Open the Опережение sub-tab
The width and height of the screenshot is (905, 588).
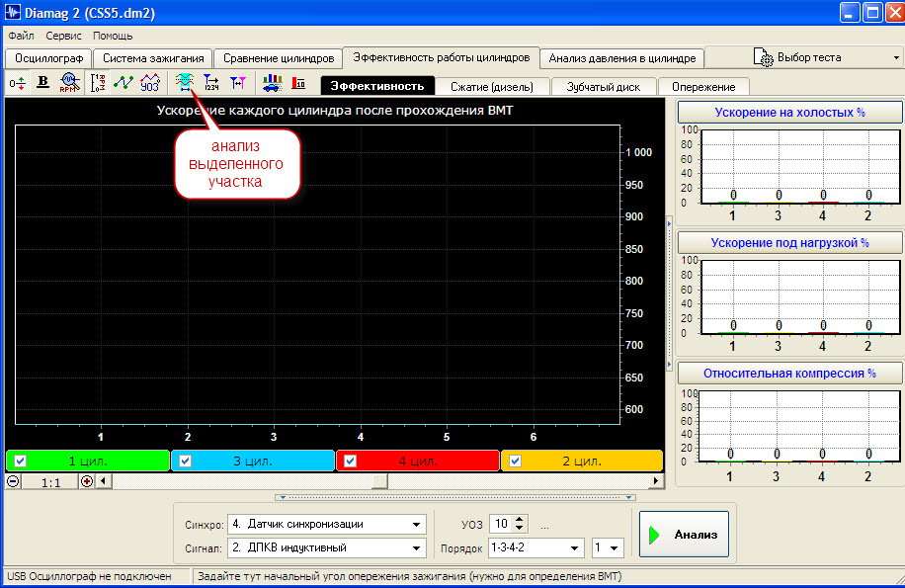(703, 87)
